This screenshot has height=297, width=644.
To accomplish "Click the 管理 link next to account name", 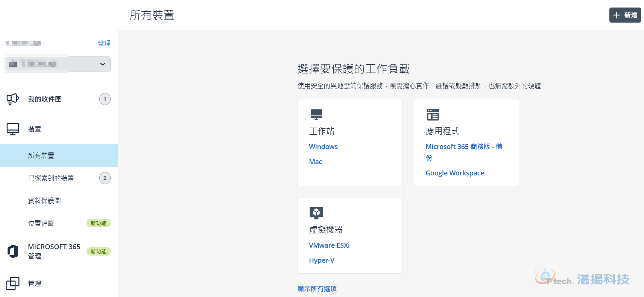I will pyautogui.click(x=104, y=43).
